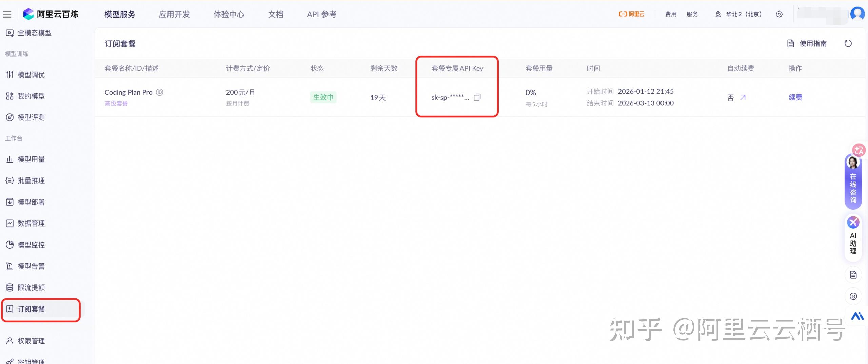
Task: Click the masked sk-sp-***** key text
Action: 450,97
